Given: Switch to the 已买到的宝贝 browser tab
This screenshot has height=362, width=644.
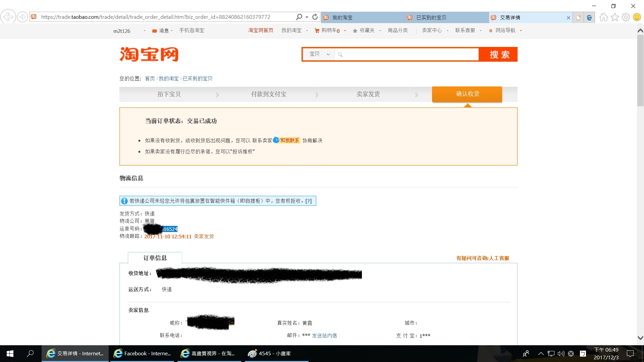Looking at the screenshot, I should click(x=446, y=17).
